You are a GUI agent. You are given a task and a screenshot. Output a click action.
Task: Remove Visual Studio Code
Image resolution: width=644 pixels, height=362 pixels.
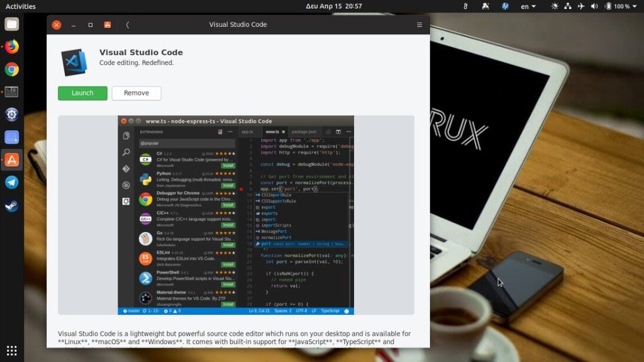[136, 93]
